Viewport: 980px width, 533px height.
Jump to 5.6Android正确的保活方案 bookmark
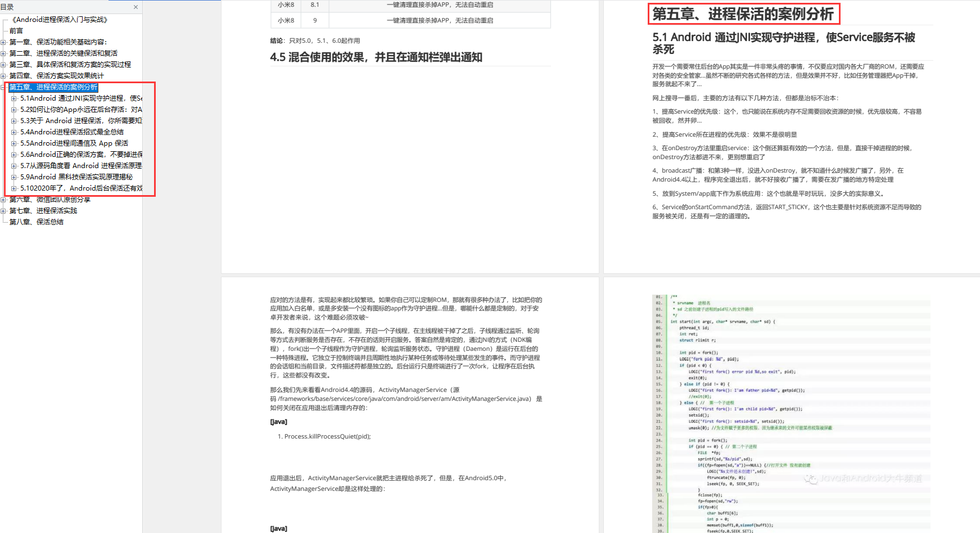(x=81, y=155)
